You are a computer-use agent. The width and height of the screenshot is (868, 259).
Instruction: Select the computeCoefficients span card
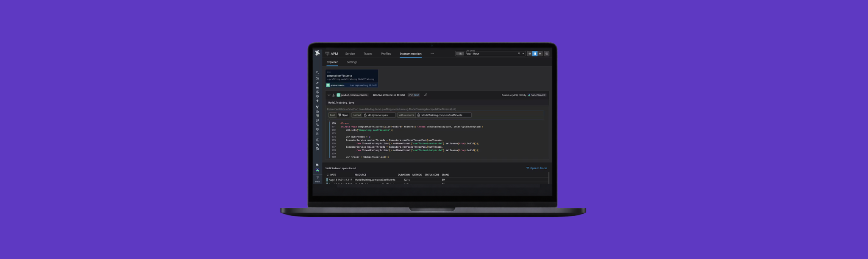coord(351,79)
